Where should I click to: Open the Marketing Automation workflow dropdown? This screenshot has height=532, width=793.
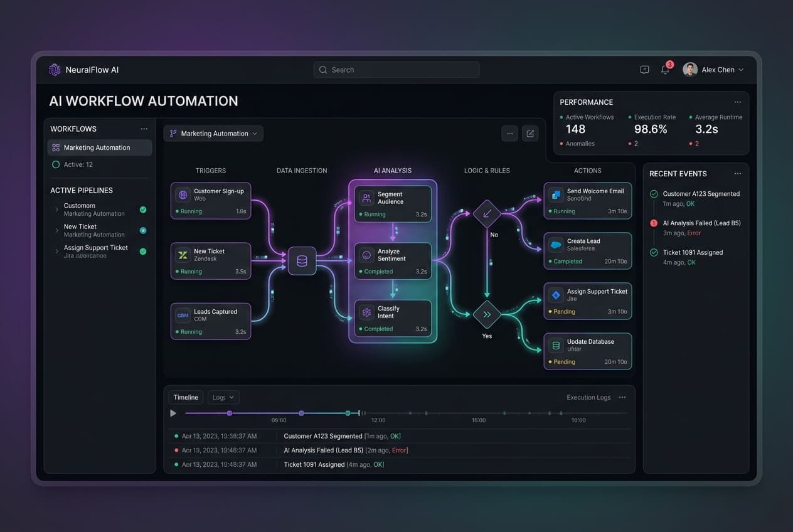(x=213, y=134)
